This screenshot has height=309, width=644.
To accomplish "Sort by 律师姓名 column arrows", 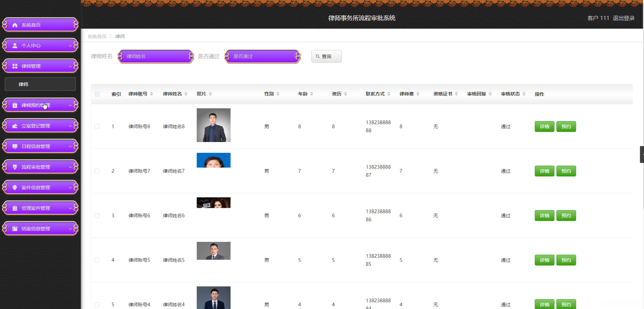I will click(x=186, y=94).
